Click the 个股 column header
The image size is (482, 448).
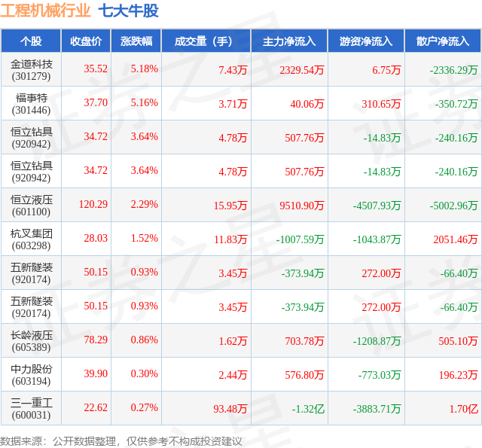(x=31, y=41)
